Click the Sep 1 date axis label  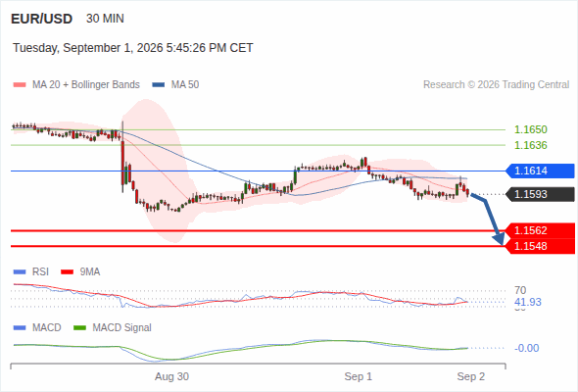pos(359,376)
